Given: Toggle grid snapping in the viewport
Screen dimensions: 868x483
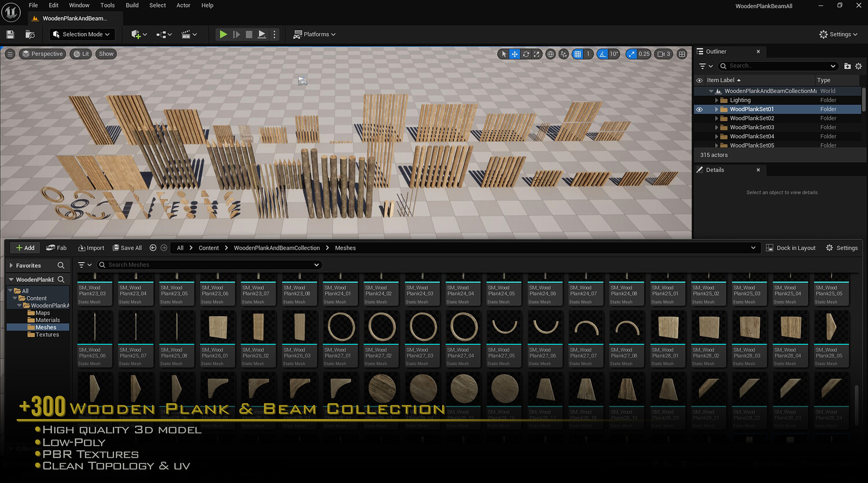Looking at the screenshot, I should coord(577,54).
